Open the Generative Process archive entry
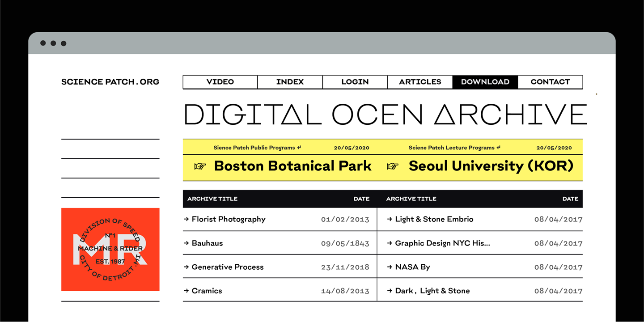 click(x=228, y=267)
